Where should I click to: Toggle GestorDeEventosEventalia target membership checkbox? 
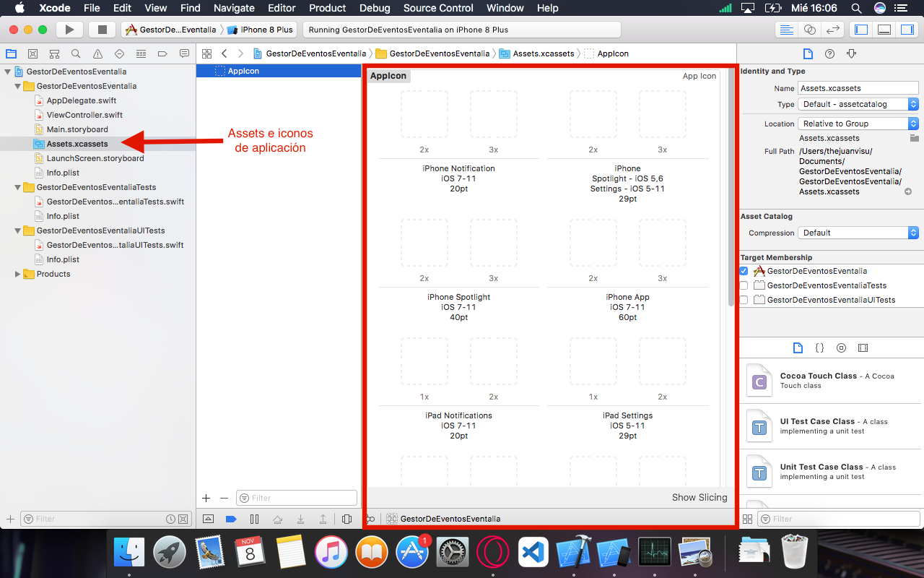click(744, 271)
